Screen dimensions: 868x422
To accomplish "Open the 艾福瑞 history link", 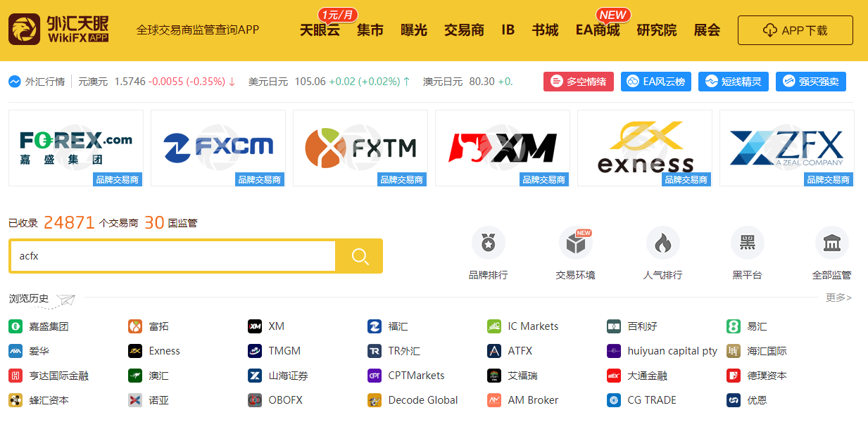I will 523,376.
